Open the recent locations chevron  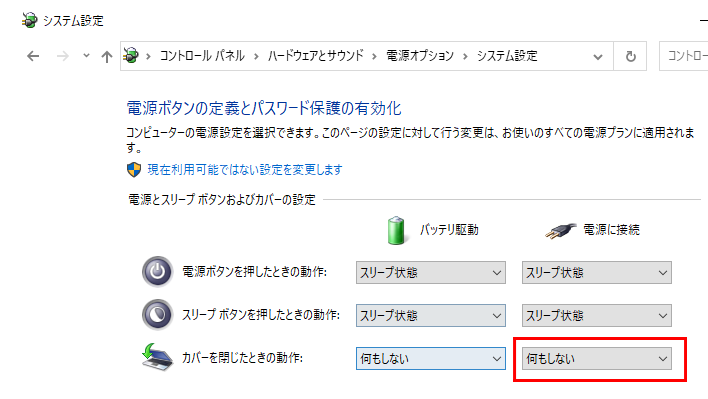[x=86, y=56]
